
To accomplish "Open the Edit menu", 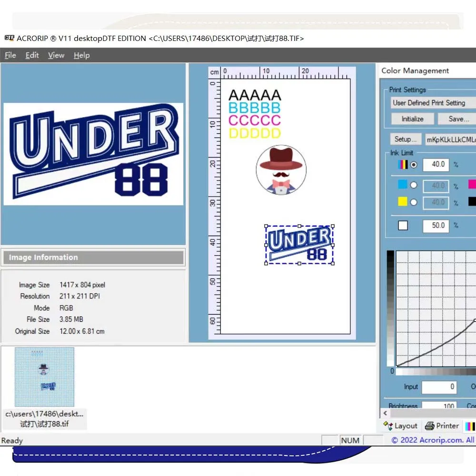I will 32,55.
